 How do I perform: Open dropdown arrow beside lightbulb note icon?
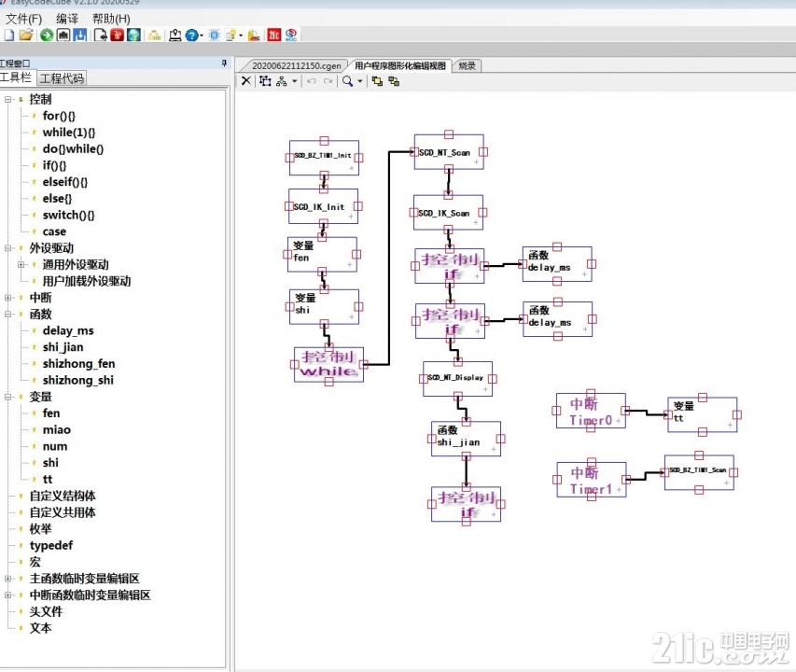[241, 35]
